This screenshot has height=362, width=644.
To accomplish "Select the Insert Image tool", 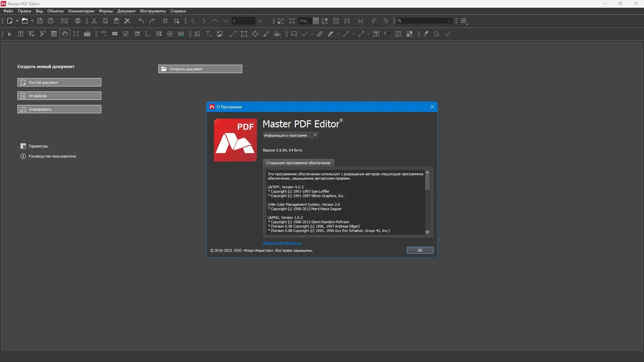I will tap(220, 34).
